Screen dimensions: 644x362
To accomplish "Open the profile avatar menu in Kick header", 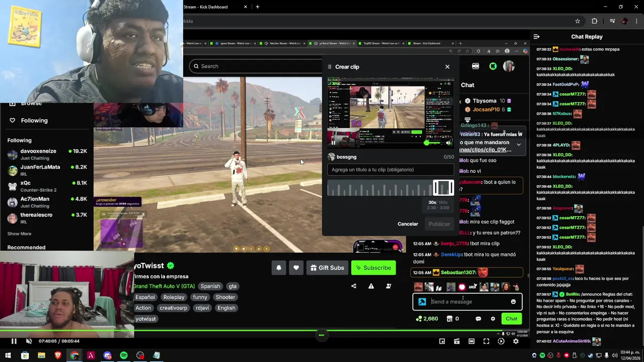I will 509,66.
